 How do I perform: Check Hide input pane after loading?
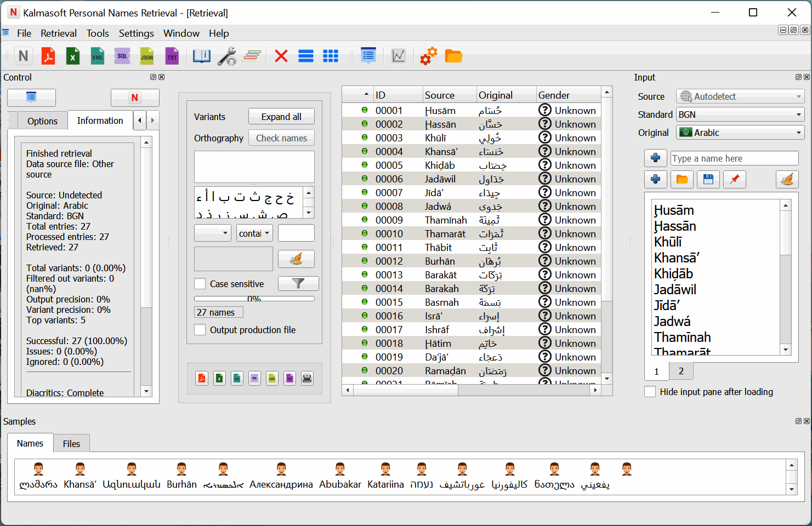point(650,392)
